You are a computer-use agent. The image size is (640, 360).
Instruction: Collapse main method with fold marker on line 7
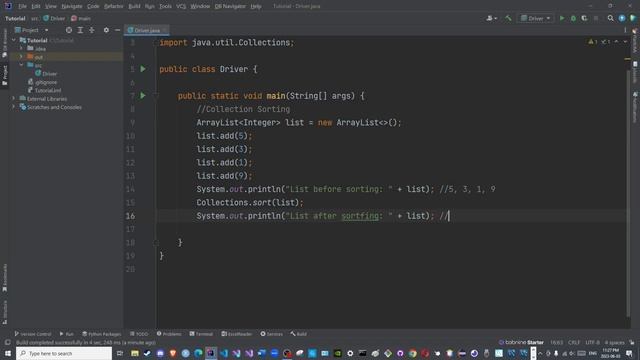click(156, 96)
